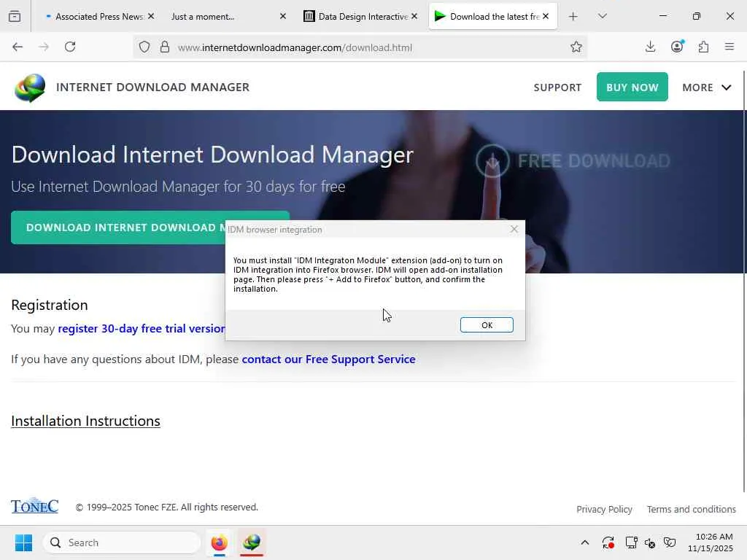Open Firefox recent browsing view icon
The height and width of the screenshot is (560, 747).
(15, 16)
